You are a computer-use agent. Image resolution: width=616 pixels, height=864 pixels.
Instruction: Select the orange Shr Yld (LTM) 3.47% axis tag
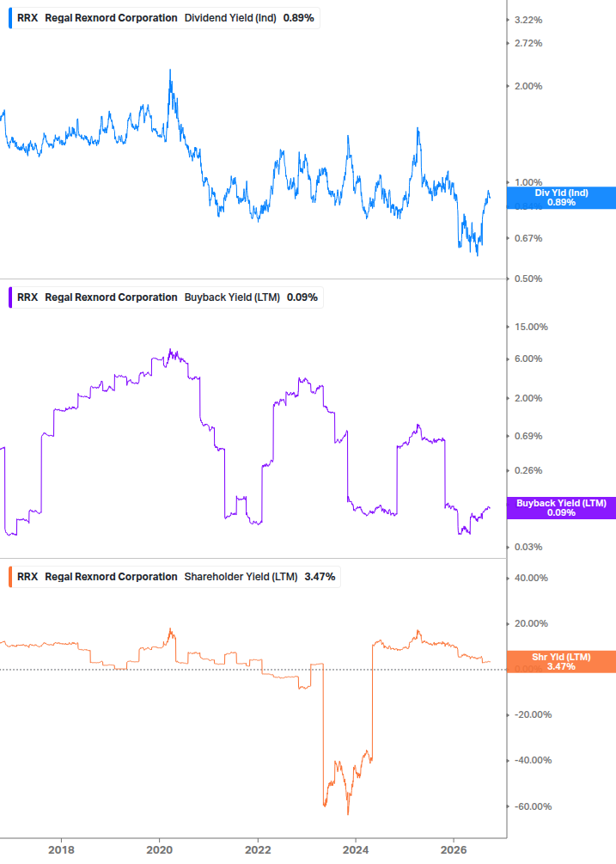561,662
